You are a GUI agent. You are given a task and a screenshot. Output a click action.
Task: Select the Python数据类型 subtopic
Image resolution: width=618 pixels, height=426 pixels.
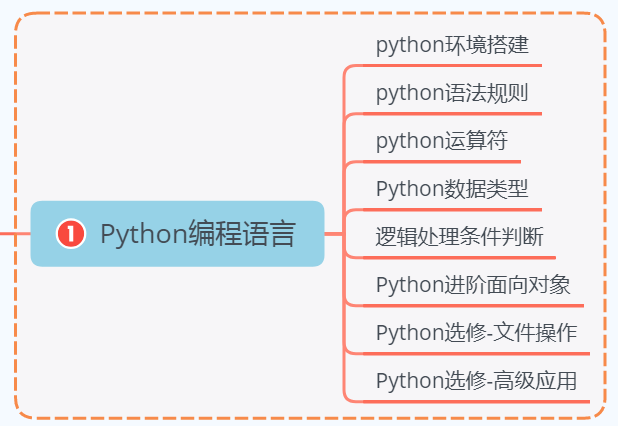pos(452,189)
